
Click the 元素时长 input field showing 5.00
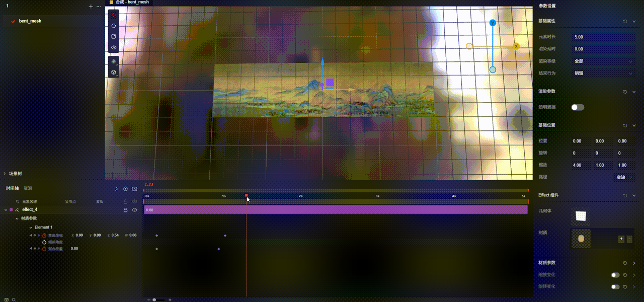pyautogui.click(x=603, y=37)
